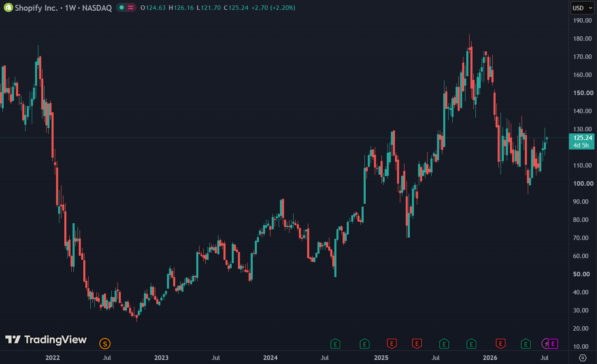Viewport: 597px width, 364px height.
Task: Click the 180.00 price axis label
Action: point(583,38)
